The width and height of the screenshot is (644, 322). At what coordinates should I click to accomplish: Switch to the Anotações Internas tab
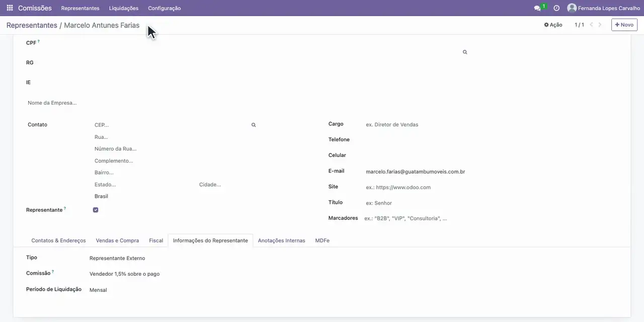point(282,240)
